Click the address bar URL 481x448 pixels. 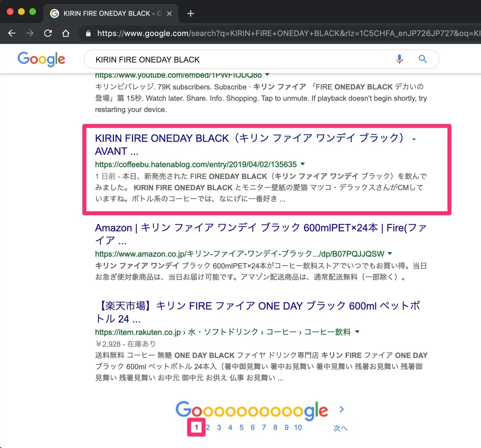click(x=288, y=33)
